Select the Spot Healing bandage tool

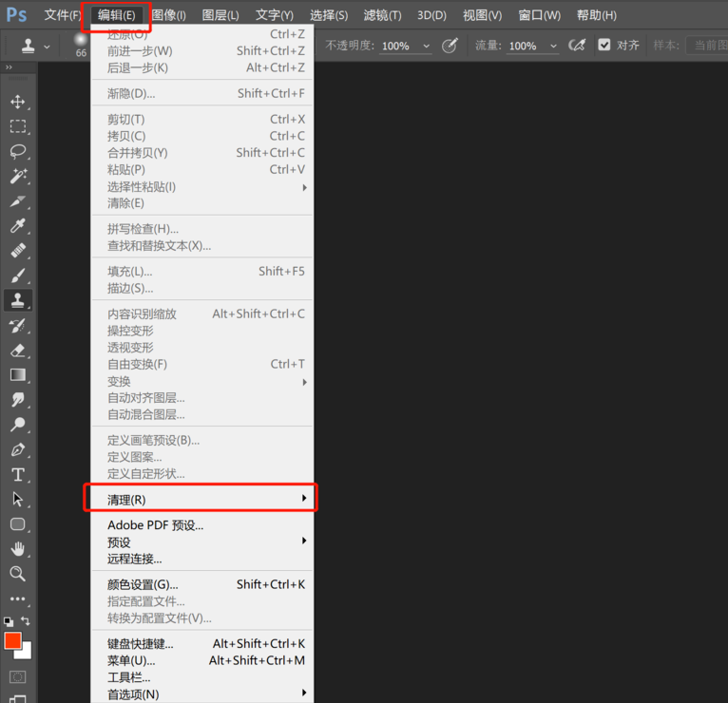pos(18,251)
